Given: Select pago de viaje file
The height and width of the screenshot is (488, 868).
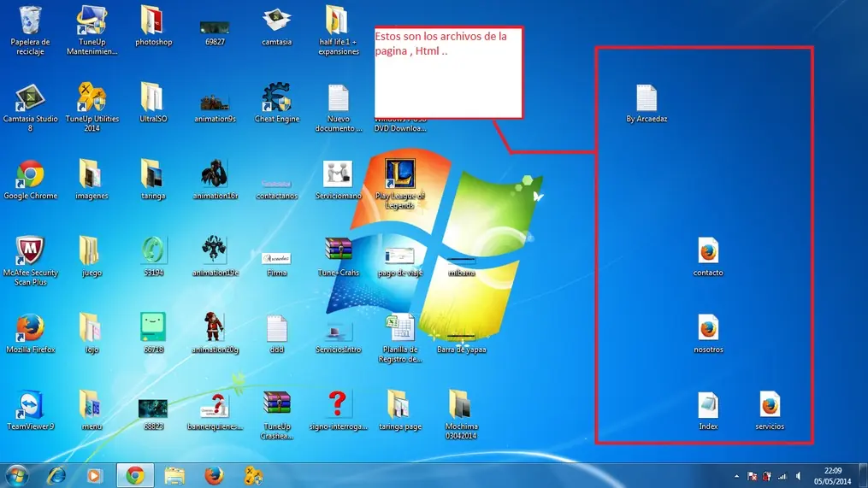Looking at the screenshot, I should click(x=399, y=256).
